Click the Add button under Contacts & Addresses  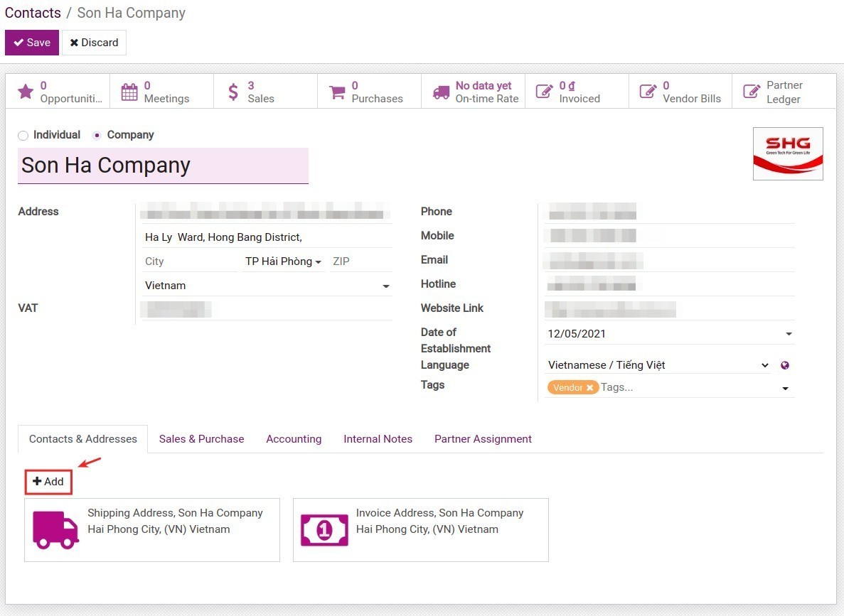click(x=48, y=481)
